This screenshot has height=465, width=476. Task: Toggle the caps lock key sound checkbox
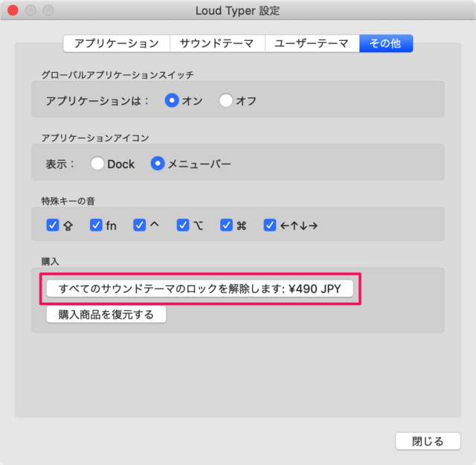[53, 225]
